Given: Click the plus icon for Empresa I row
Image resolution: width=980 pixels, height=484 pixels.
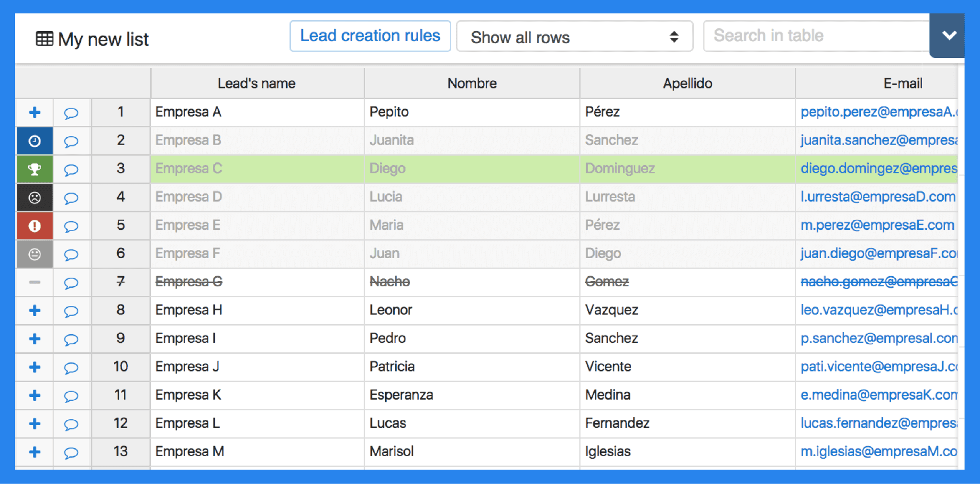Looking at the screenshot, I should 34,338.
